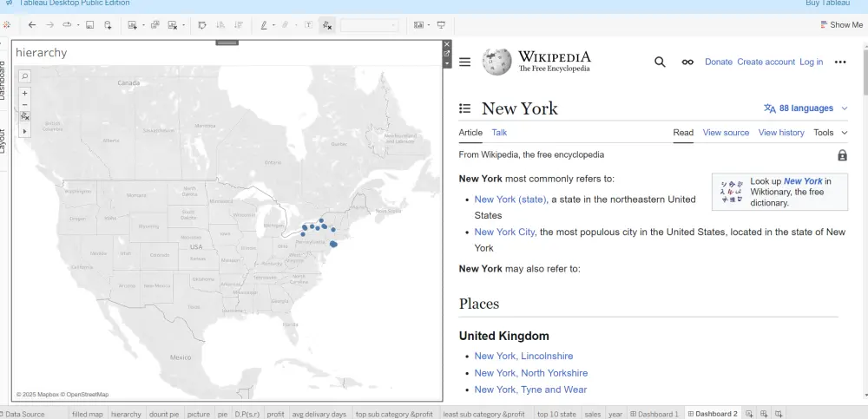Open the Clear Sheet dropdown arrow

[183, 25]
